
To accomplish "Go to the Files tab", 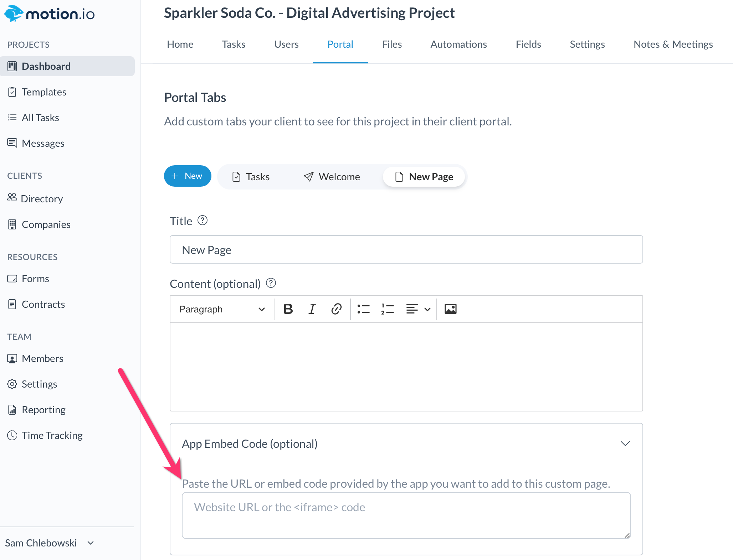I will [x=392, y=44].
